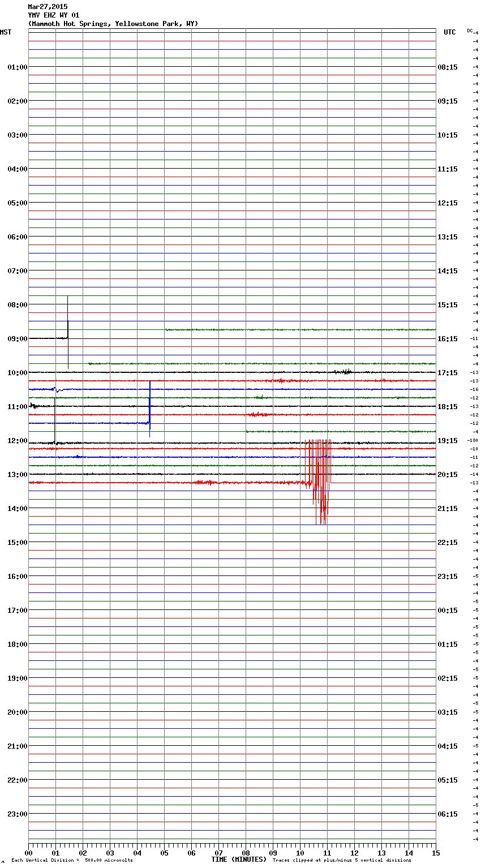Click minute 15 on the bottom axis
This screenshot has height=868, width=481.
(x=436, y=853)
